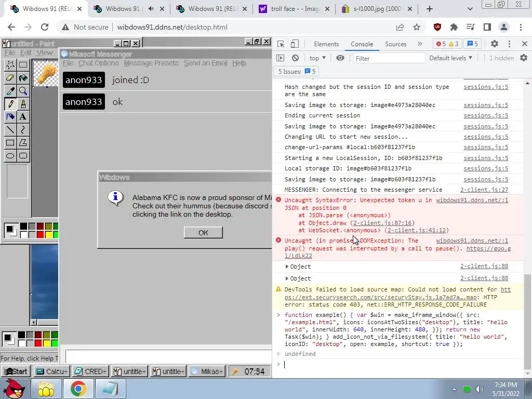The width and height of the screenshot is (532, 399).
Task: Select the Free-Form Select tool in Paint
Action: pyautogui.click(x=10, y=64)
